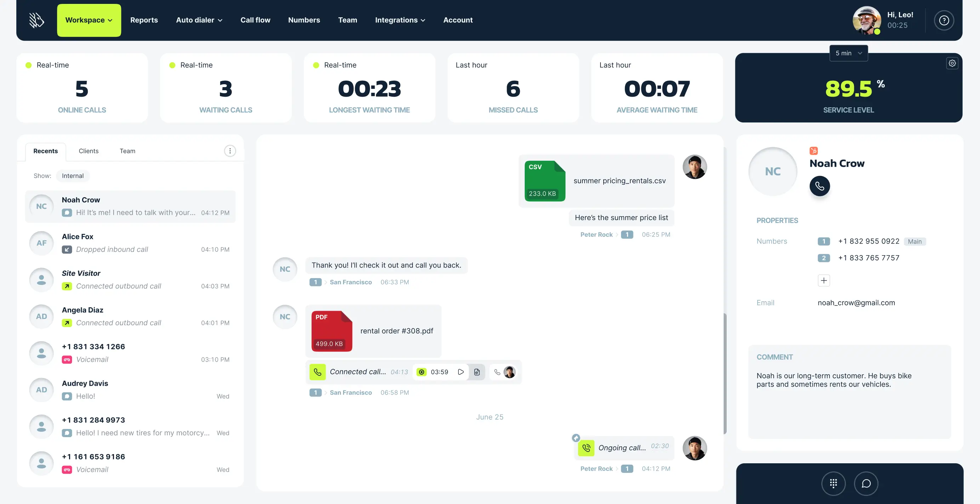Screen dimensions: 980x504
Task: Open the 5 min interval dropdown
Action: point(848,53)
